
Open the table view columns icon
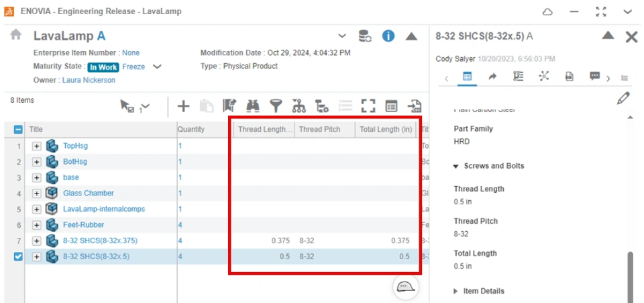pyautogui.click(x=391, y=106)
